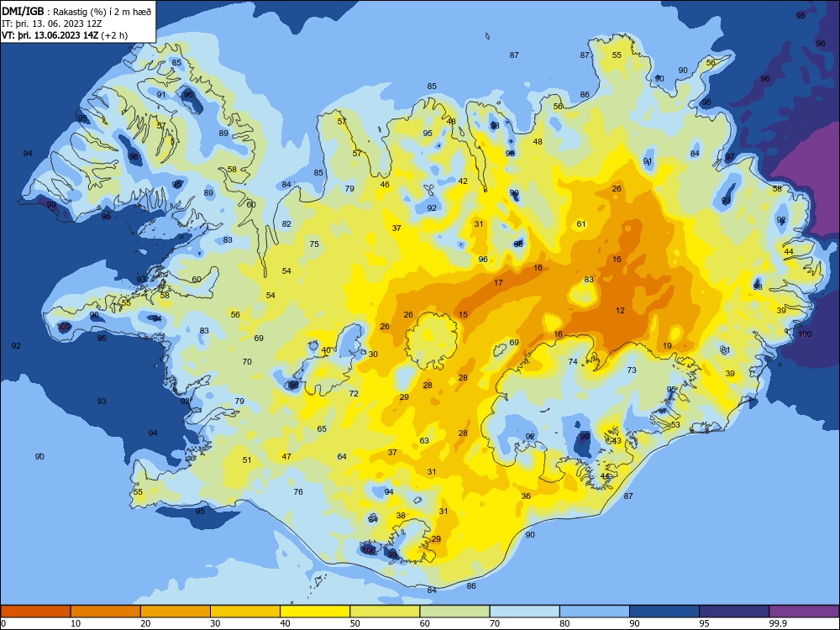Select the 'IT: þri. 13. 06. 2023 12Z' line

52,24
